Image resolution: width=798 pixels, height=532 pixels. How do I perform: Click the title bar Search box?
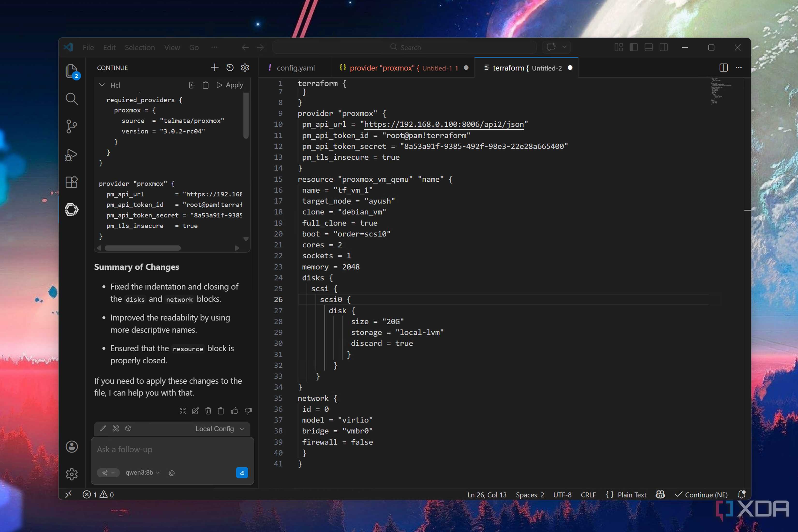pos(405,47)
